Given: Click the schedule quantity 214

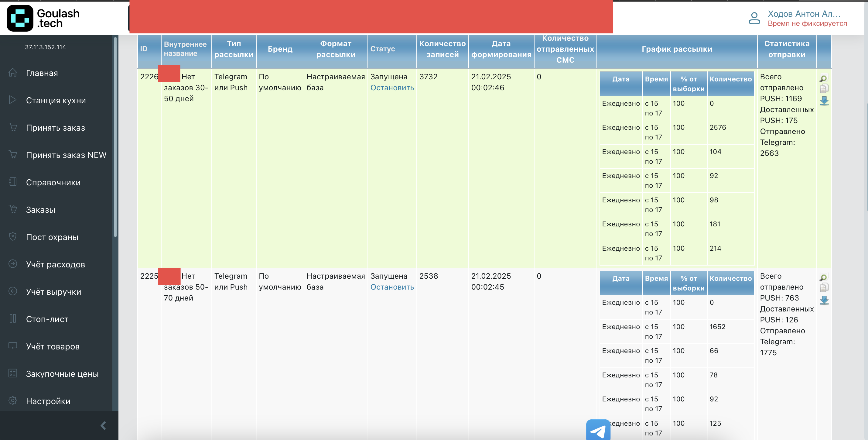Looking at the screenshot, I should click(715, 249).
